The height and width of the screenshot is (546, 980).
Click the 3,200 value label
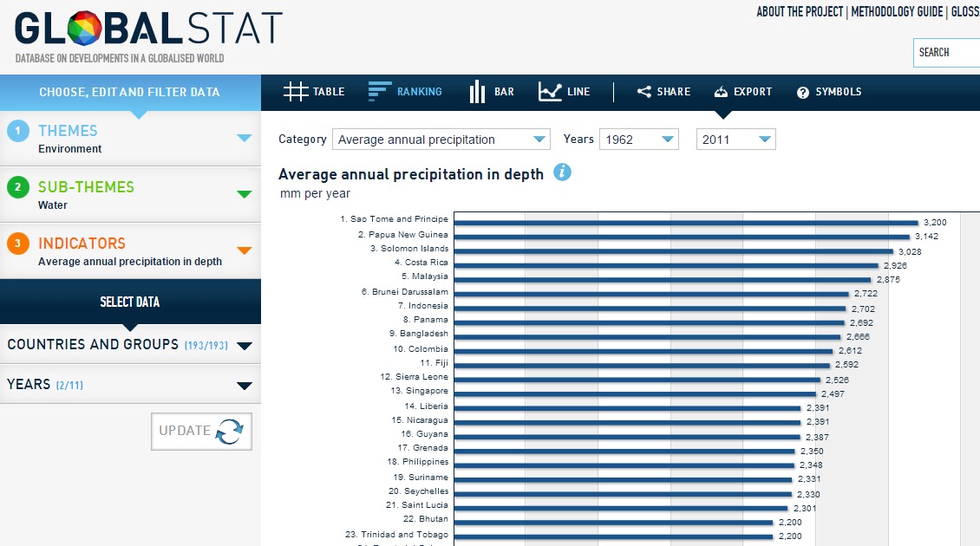pos(935,223)
